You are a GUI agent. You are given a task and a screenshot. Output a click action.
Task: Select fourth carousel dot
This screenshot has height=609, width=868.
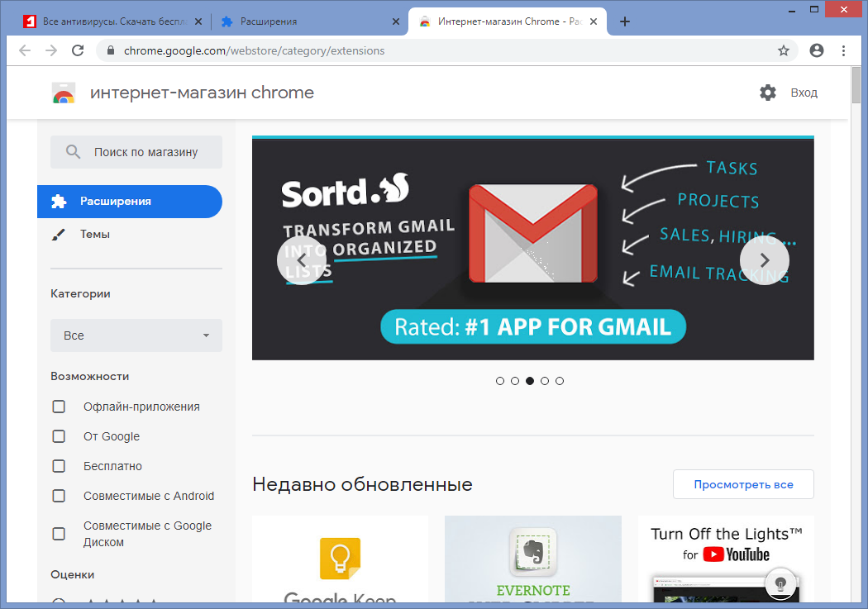tap(545, 381)
